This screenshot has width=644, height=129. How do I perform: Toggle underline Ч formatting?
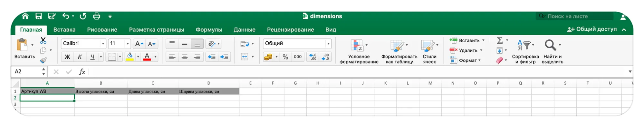[x=92, y=57]
